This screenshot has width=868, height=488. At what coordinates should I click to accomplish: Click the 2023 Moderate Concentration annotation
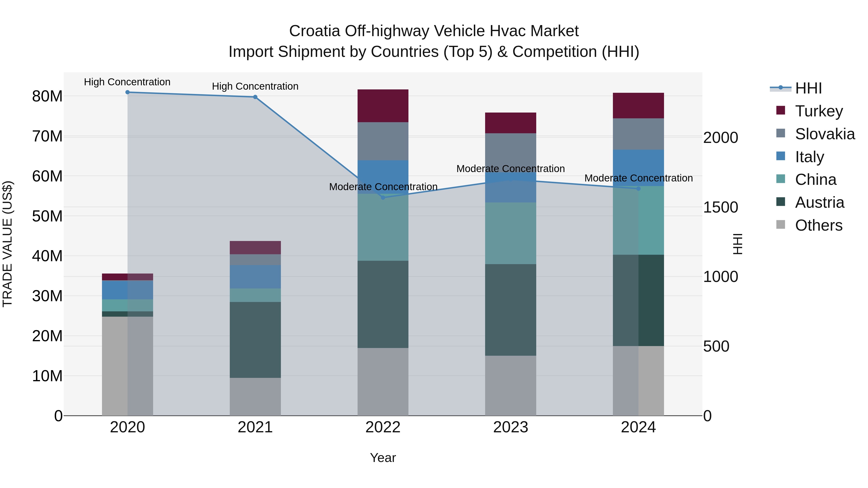[510, 168]
